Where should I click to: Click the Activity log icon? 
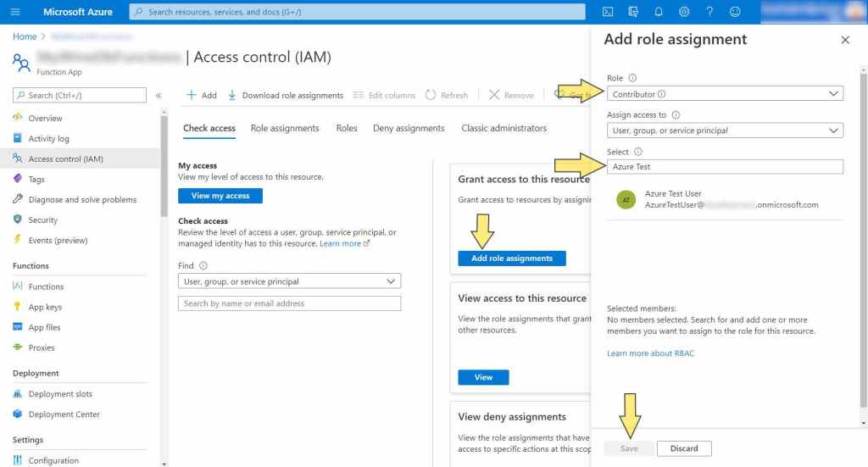click(18, 138)
